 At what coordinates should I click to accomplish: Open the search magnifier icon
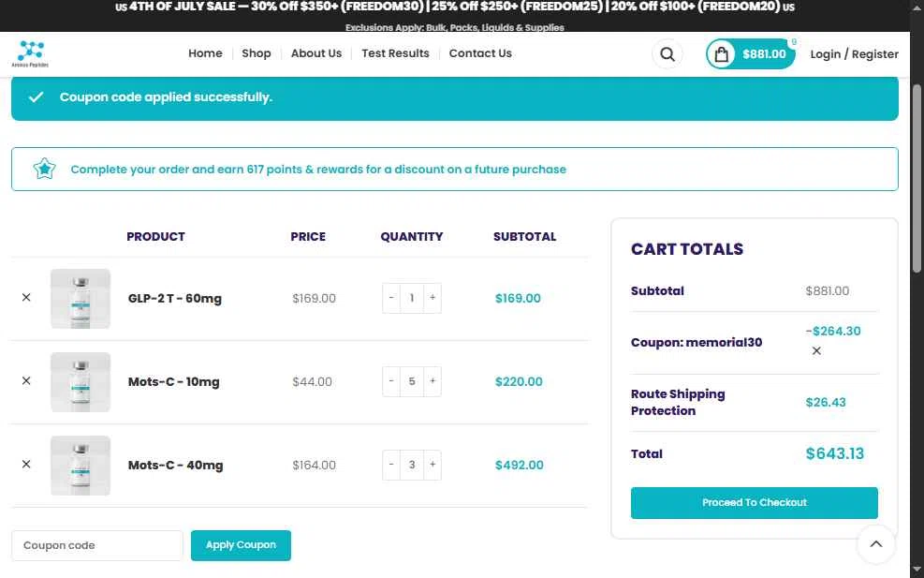point(667,54)
